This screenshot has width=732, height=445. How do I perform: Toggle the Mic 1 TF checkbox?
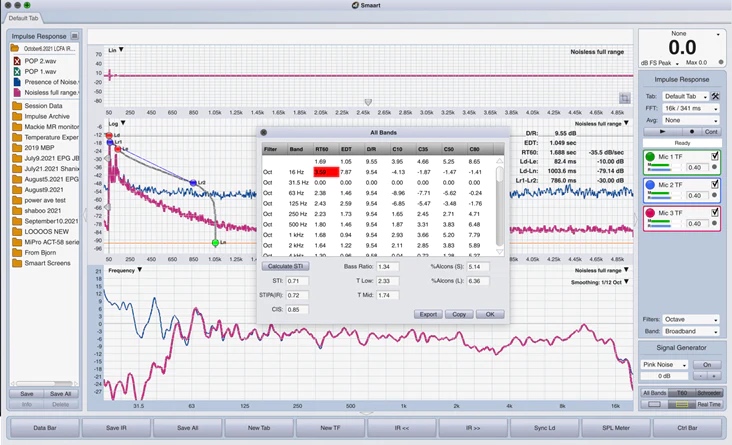tap(714, 157)
